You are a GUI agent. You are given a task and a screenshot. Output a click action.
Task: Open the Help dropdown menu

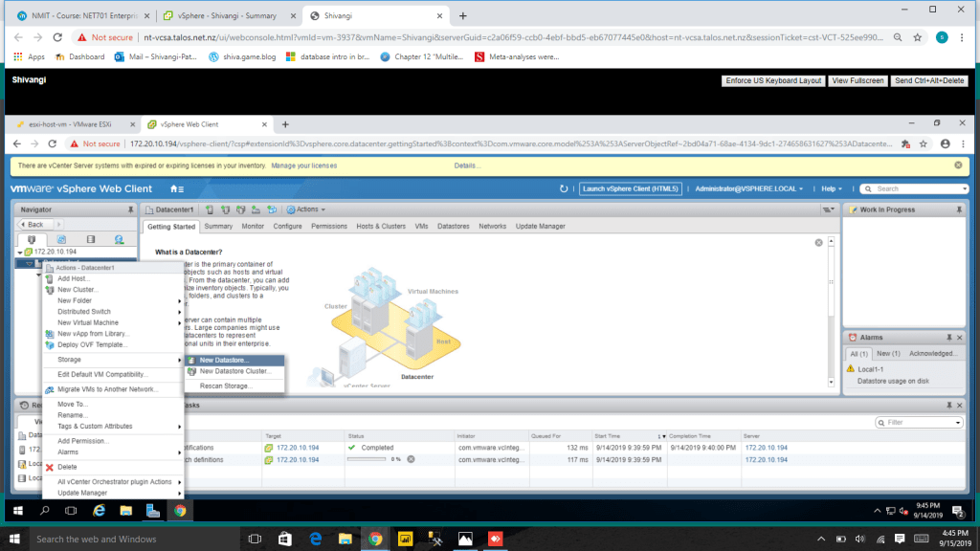click(832, 189)
